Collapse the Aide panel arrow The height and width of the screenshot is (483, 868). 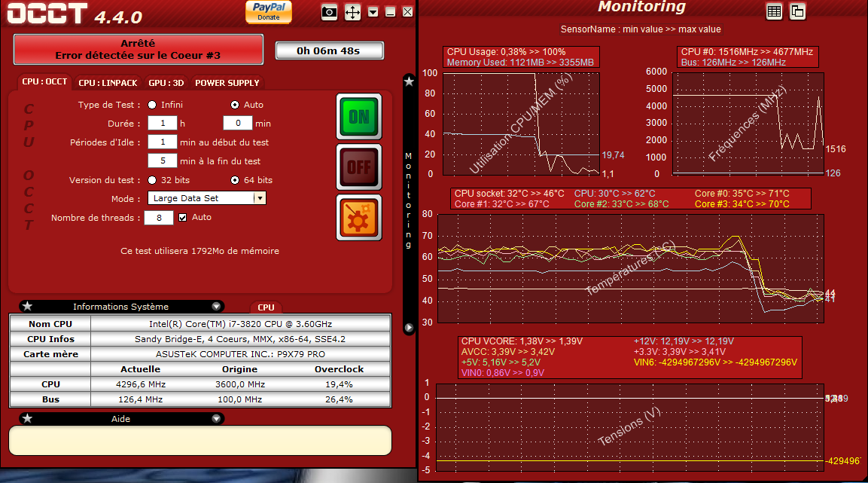coord(216,418)
